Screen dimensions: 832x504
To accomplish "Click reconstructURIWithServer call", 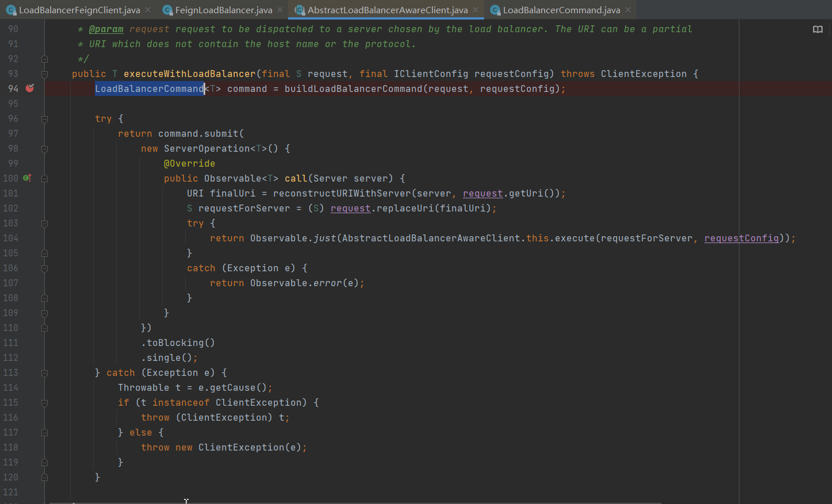I will point(342,193).
